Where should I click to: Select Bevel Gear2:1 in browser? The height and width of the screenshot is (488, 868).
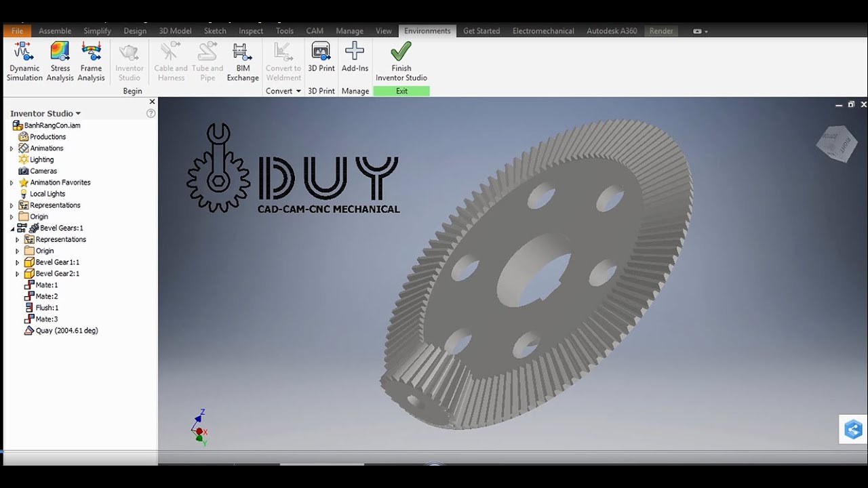point(52,274)
